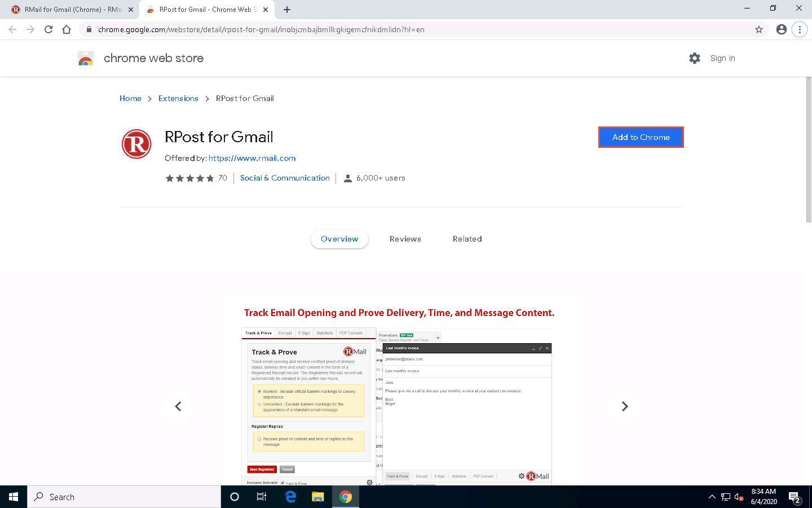Open a new browser tab
This screenshot has width=812, height=508.
[287, 10]
